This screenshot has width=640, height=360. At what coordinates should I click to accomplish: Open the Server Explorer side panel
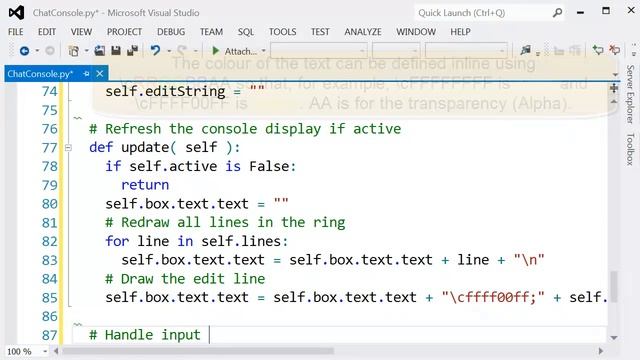pos(630,94)
